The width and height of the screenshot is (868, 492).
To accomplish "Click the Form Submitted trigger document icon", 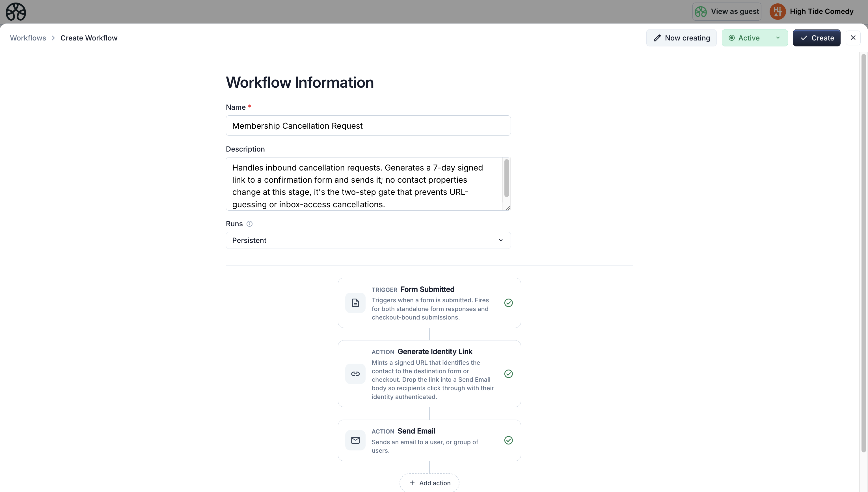I will tap(355, 303).
